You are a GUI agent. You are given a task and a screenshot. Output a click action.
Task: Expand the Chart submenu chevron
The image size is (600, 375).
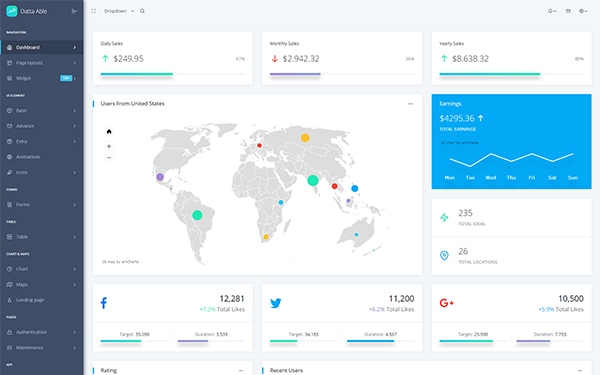[x=75, y=269]
